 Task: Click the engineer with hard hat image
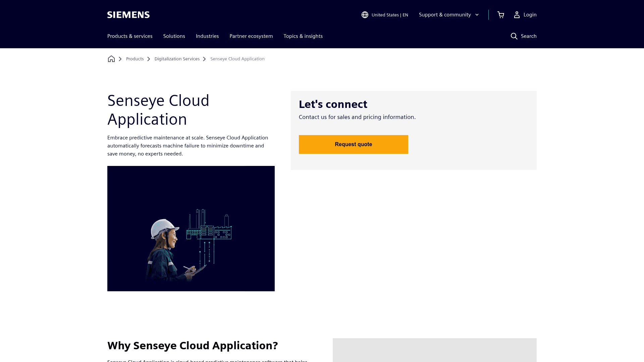[191, 229]
